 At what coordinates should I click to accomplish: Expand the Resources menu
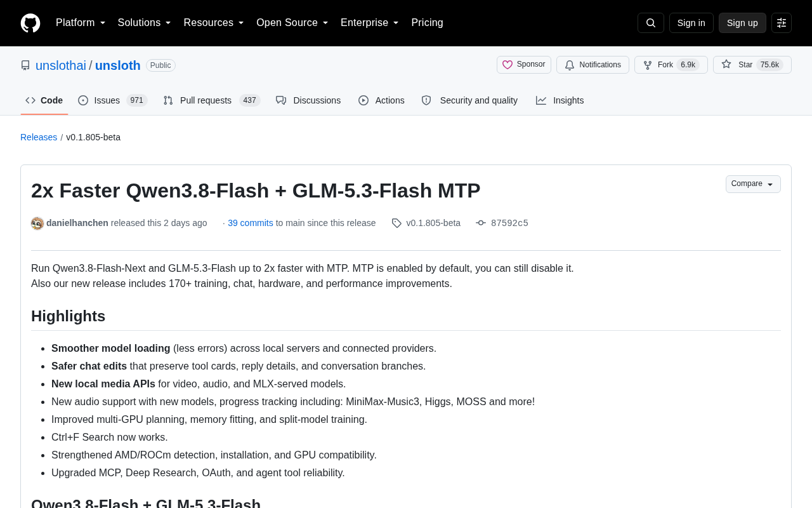click(214, 23)
